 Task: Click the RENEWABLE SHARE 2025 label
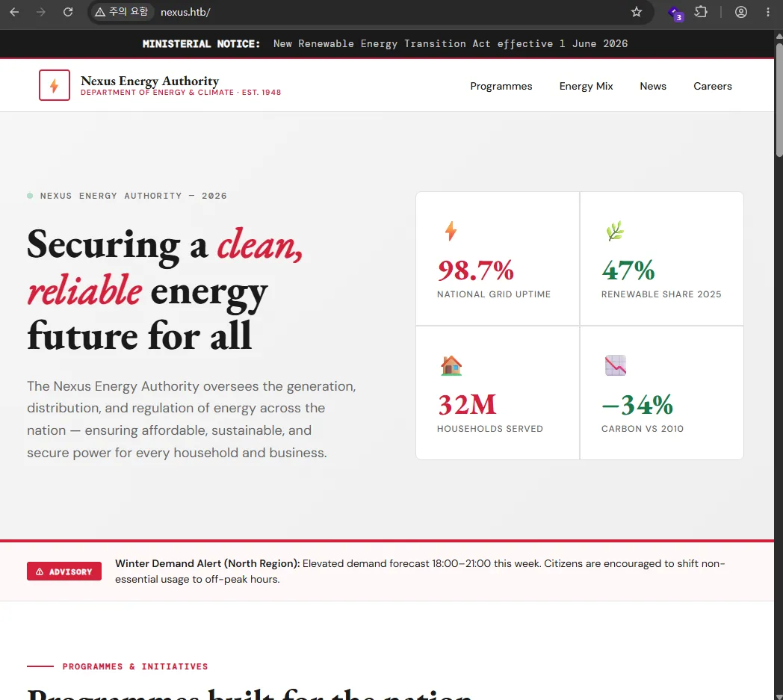(661, 294)
